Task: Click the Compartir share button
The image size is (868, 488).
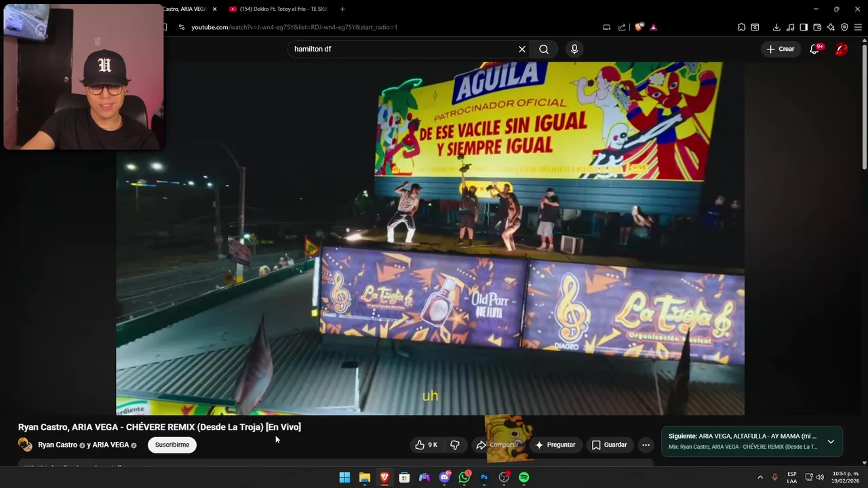Action: (497, 445)
